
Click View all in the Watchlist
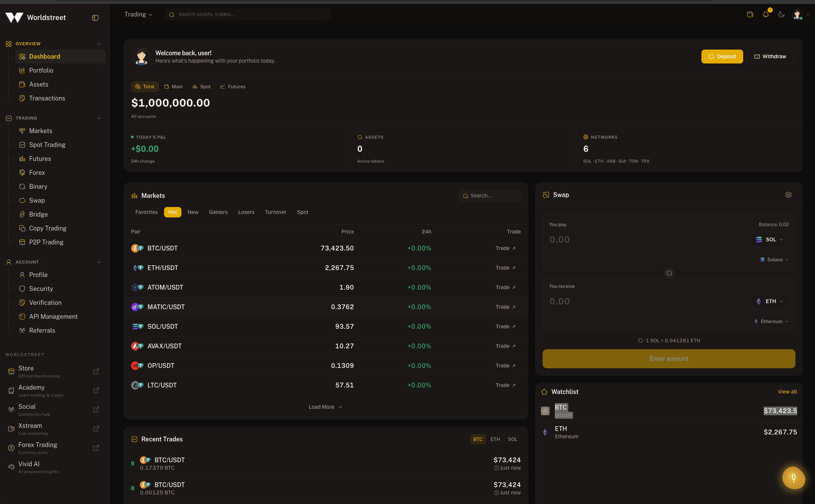coord(787,391)
